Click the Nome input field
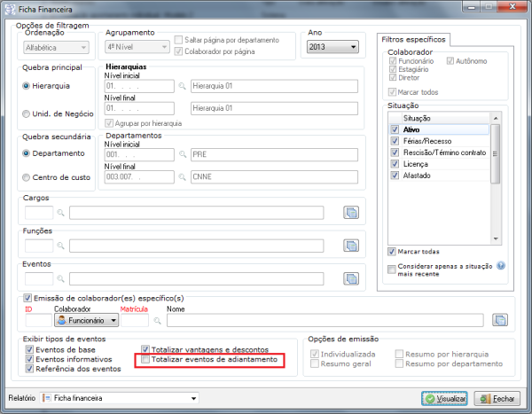Screen dimensions: 532x414 click(325, 320)
